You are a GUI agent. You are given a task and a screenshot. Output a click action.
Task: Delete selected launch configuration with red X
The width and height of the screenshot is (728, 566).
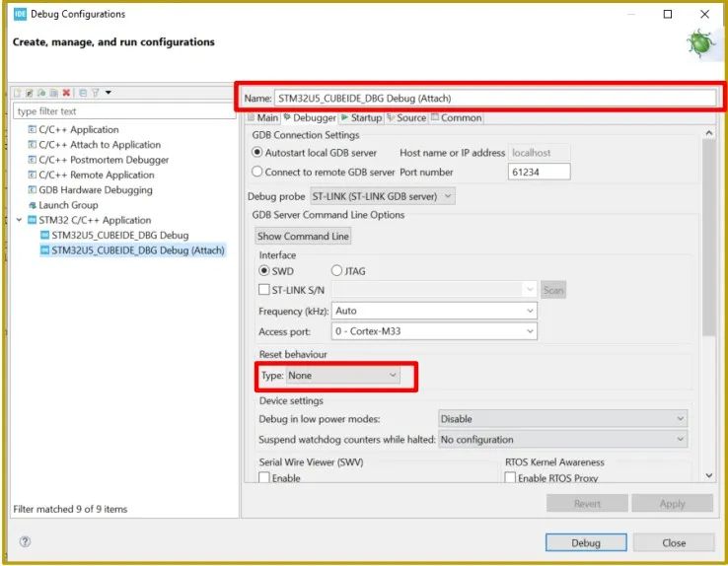point(66,93)
